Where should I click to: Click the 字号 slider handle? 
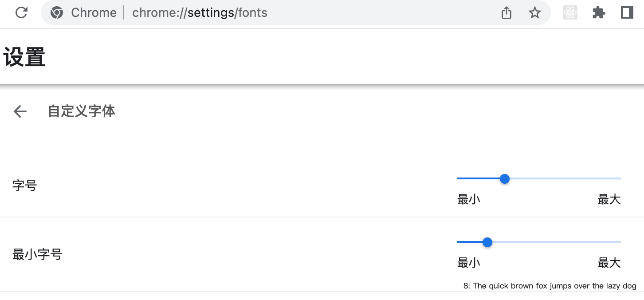[504, 179]
